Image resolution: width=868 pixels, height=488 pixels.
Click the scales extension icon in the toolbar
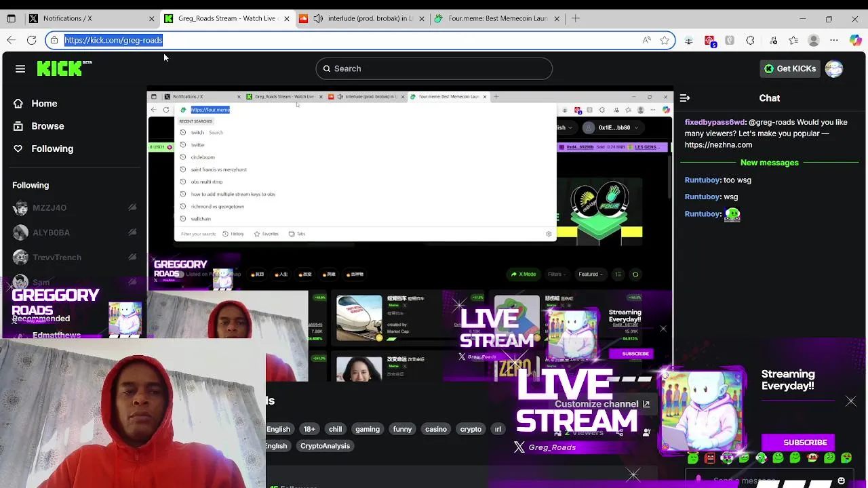[689, 40]
